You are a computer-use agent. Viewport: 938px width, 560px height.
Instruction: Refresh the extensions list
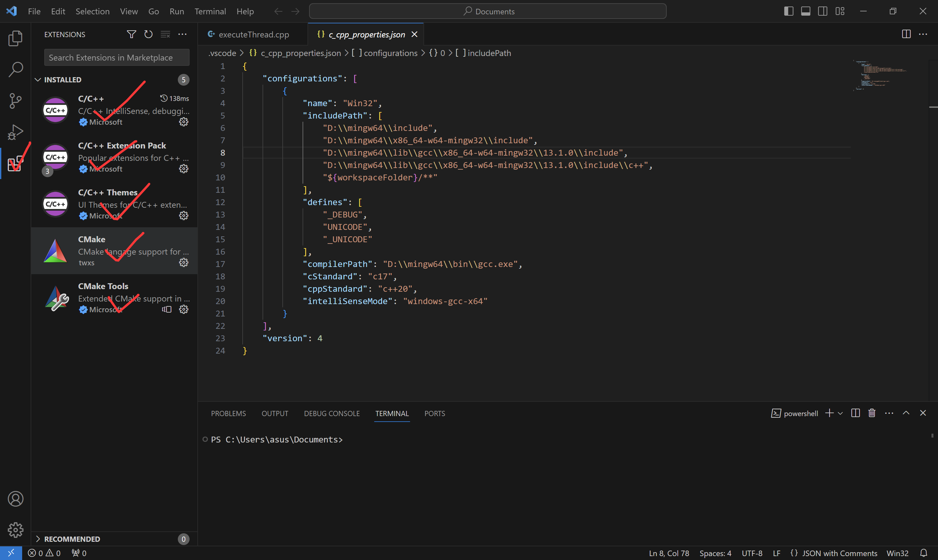tap(148, 34)
